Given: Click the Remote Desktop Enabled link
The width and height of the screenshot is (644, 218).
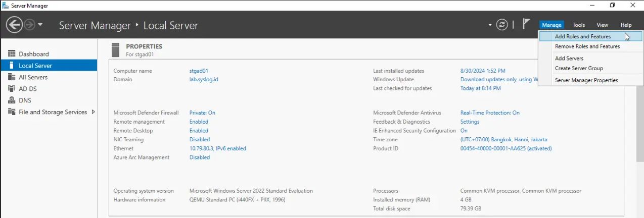Looking at the screenshot, I should point(199,131).
